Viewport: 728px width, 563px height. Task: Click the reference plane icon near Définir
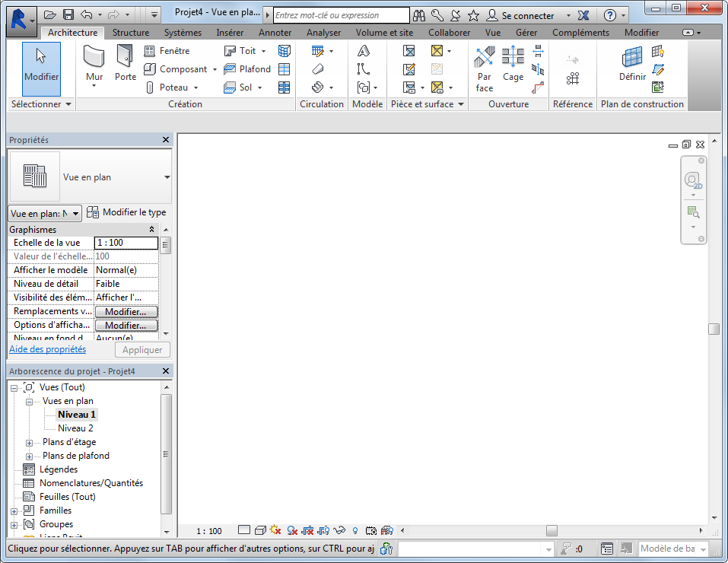coord(658,69)
